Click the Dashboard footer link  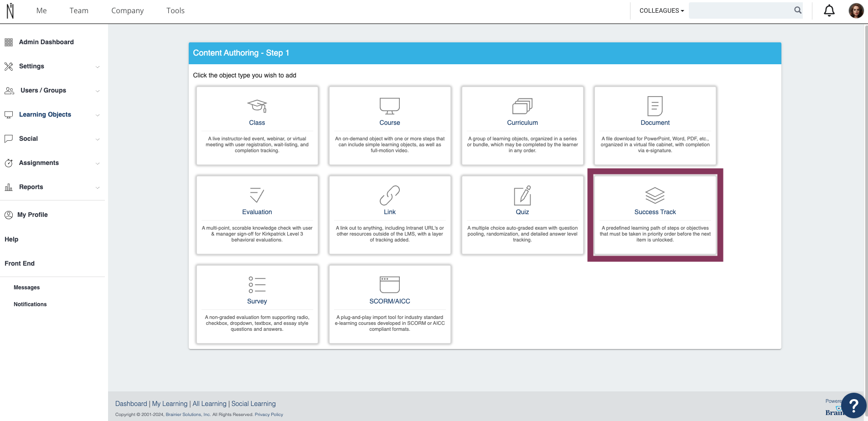131,404
